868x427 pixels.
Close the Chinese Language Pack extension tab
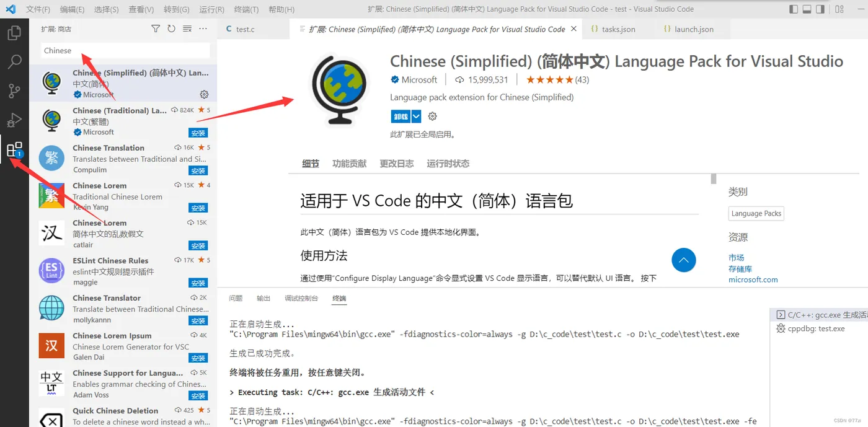(x=574, y=29)
